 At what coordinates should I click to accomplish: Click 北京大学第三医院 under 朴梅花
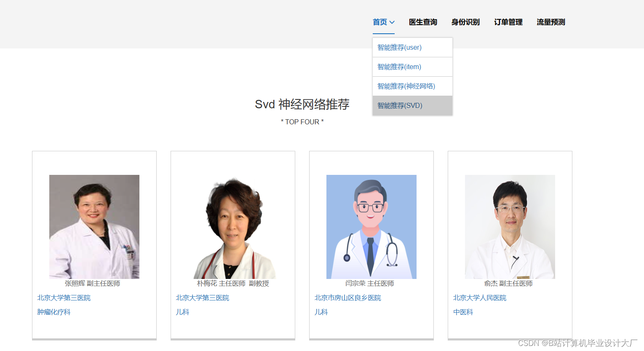(203, 297)
